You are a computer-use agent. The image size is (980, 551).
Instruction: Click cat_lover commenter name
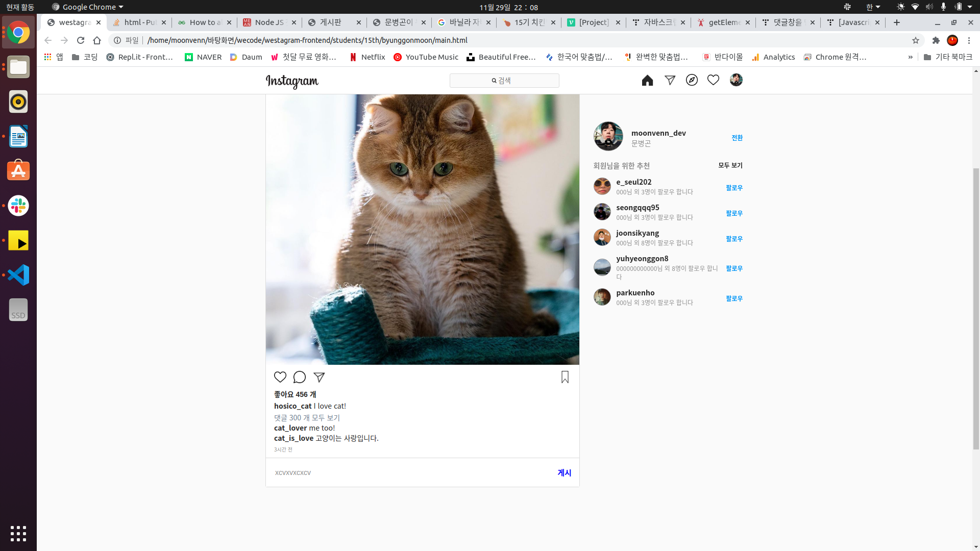pos(290,428)
